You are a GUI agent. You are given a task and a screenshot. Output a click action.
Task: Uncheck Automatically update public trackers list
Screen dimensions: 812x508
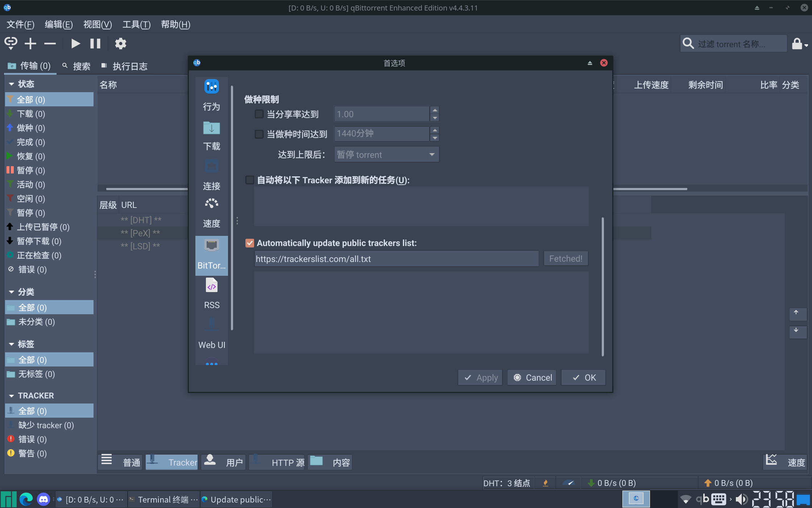point(249,243)
